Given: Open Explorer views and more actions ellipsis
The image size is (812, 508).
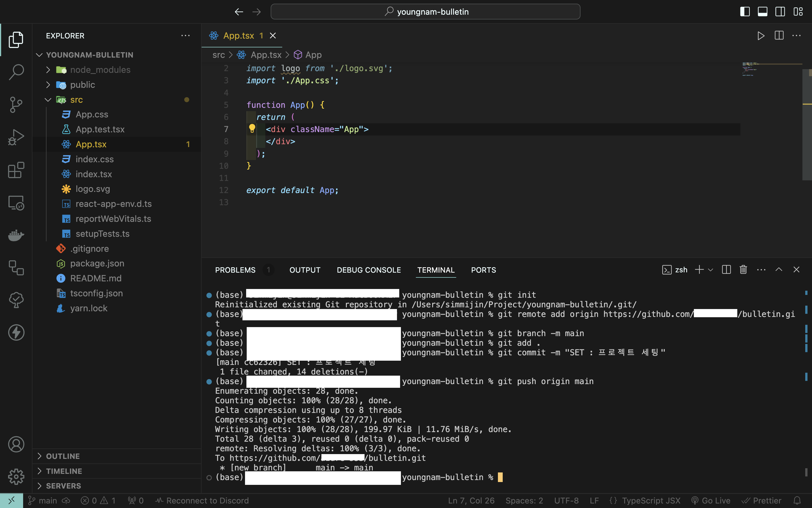Looking at the screenshot, I should pos(185,36).
